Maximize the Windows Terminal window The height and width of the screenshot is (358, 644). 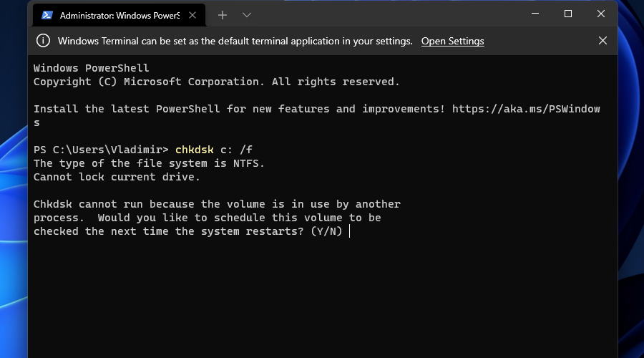[x=568, y=14]
